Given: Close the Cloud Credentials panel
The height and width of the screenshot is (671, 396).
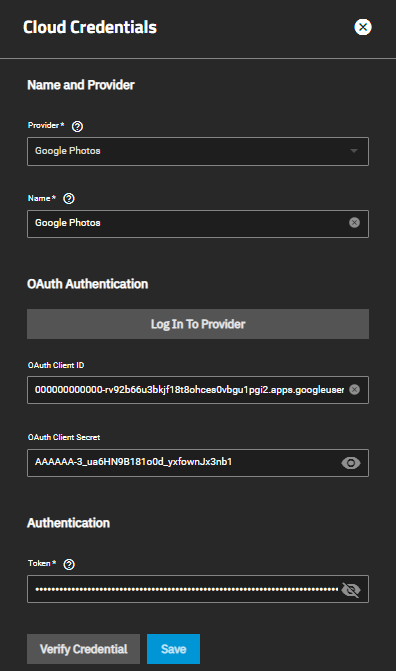Looking at the screenshot, I should pyautogui.click(x=363, y=27).
